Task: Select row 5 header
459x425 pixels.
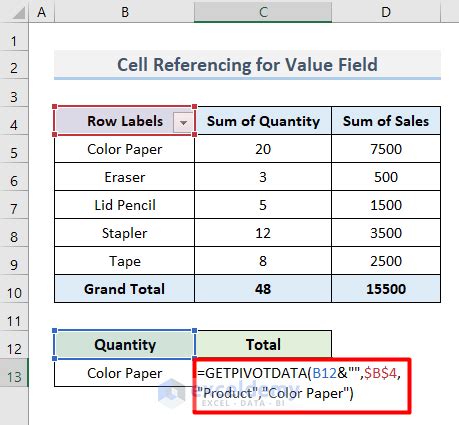Action: pos(14,149)
